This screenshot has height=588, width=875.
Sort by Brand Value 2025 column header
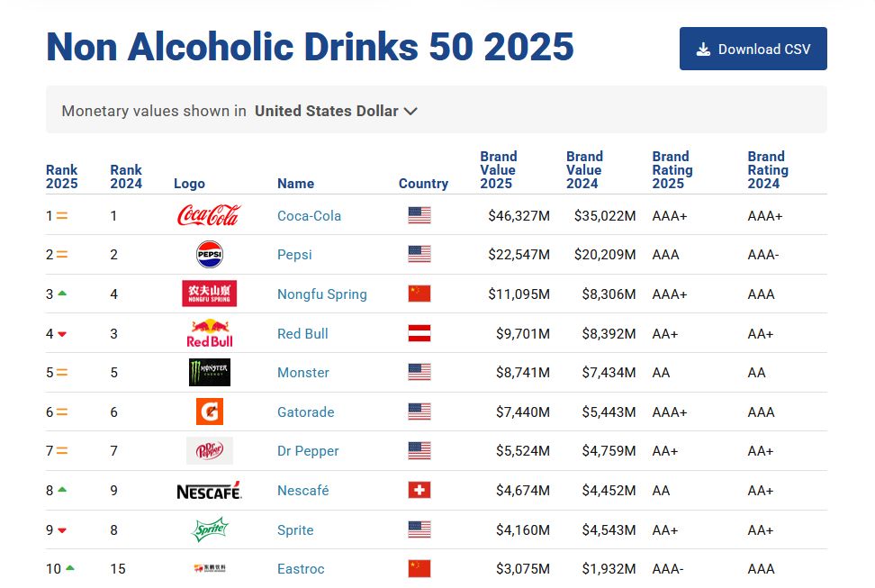tap(498, 170)
